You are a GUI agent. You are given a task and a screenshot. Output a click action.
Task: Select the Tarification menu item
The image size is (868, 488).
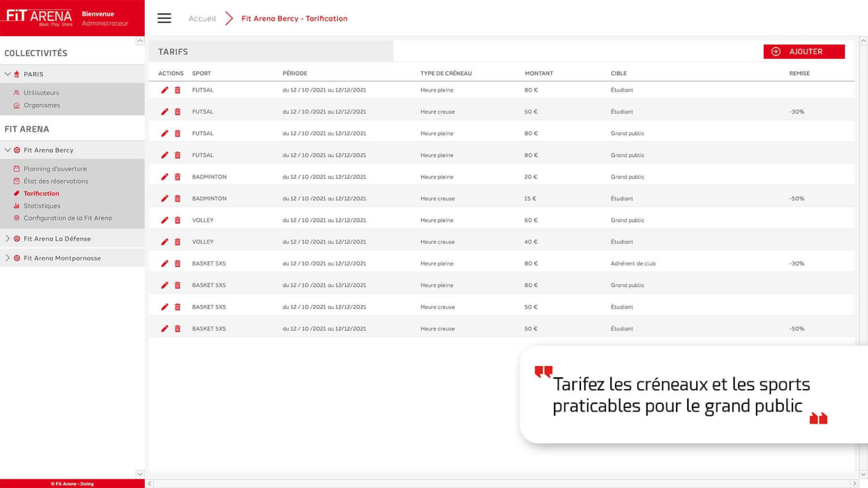[41, 193]
